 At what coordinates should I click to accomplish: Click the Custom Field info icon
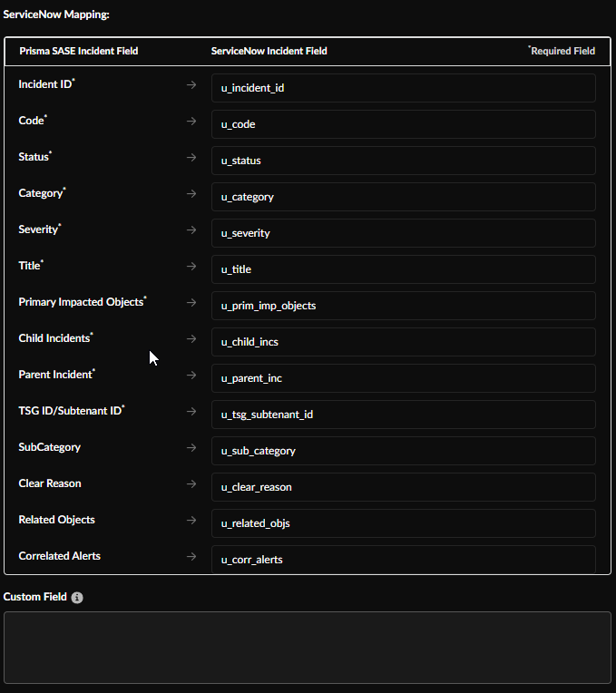(x=77, y=598)
